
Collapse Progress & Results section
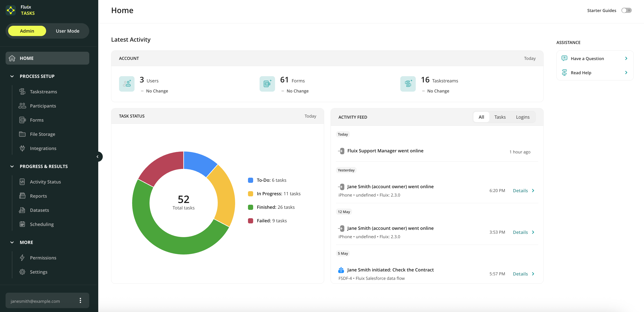pos(12,166)
